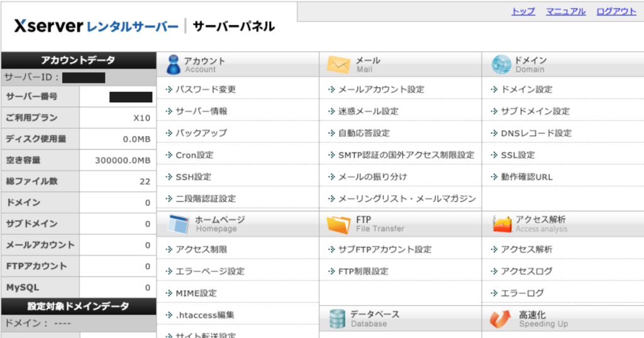This screenshot has height=338, width=644.
Task: Open the マニュアル link
Action: point(565,11)
